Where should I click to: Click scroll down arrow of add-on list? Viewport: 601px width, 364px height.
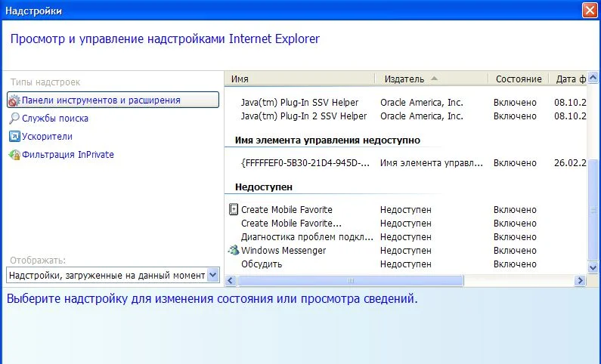(593, 267)
